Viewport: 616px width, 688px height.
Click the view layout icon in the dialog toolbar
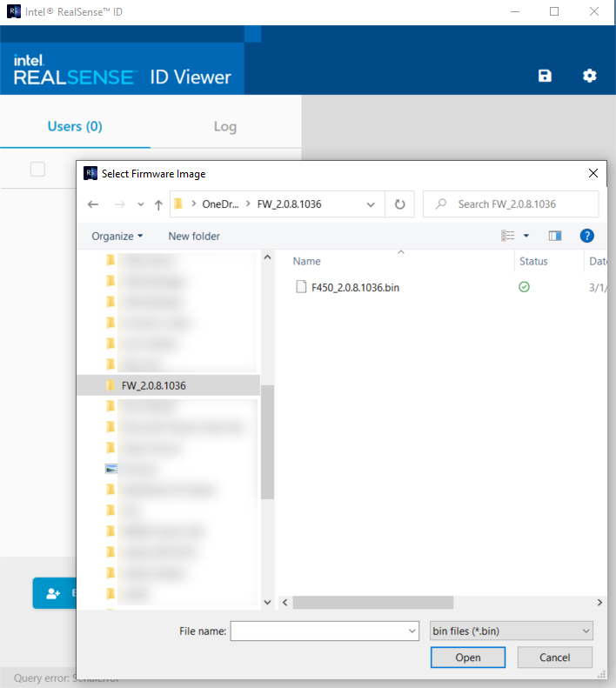click(508, 236)
